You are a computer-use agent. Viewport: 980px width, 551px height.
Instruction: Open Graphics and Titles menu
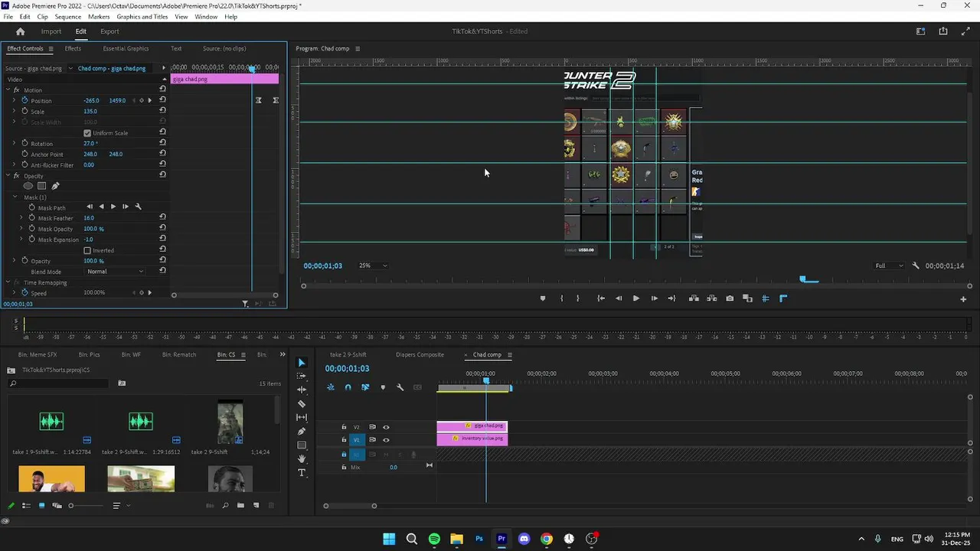(142, 17)
